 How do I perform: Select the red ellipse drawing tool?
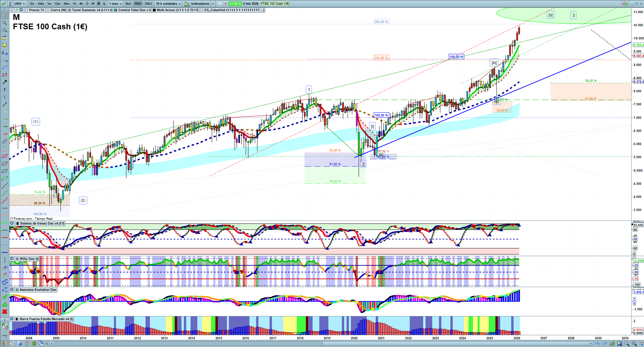pyautogui.click(x=5, y=156)
